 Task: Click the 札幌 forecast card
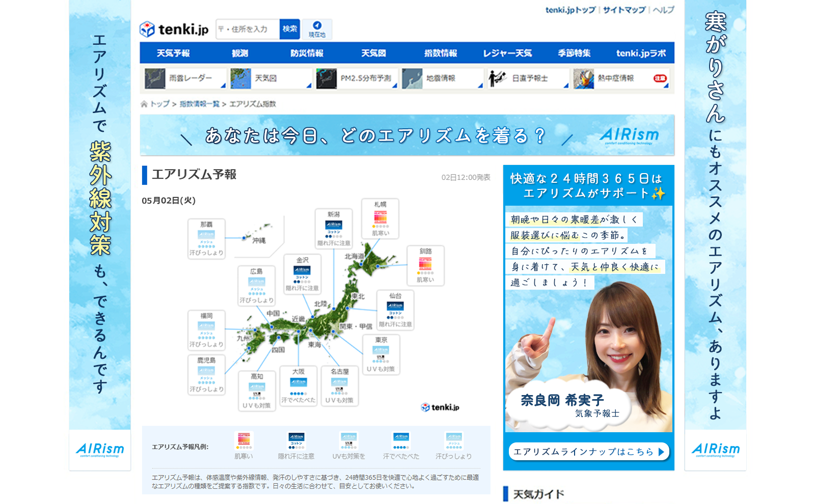[x=380, y=219]
